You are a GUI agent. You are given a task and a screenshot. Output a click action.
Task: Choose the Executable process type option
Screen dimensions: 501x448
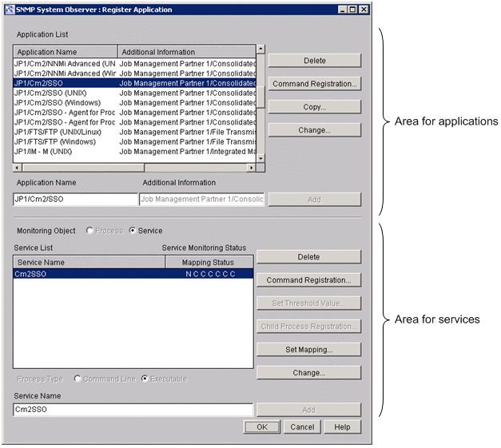(x=145, y=379)
